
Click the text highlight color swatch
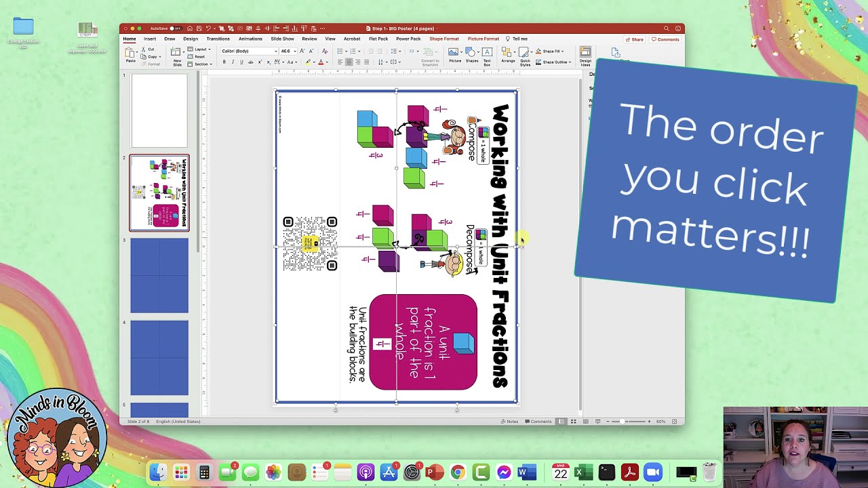[309, 62]
